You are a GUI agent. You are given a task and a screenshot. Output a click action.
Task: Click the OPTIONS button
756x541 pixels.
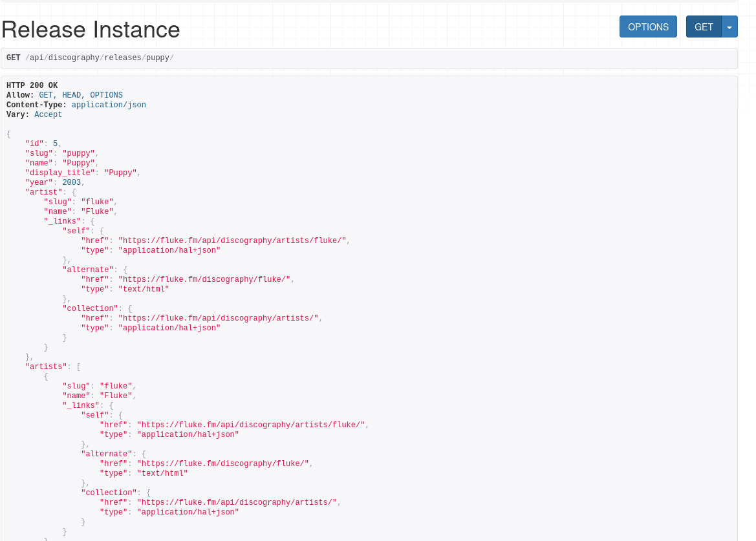[x=648, y=27]
